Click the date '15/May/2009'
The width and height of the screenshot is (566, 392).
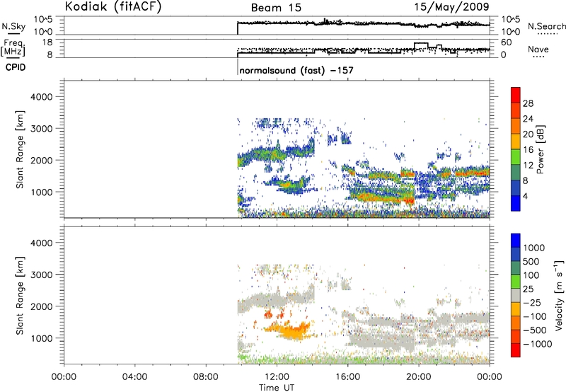tap(451, 6)
